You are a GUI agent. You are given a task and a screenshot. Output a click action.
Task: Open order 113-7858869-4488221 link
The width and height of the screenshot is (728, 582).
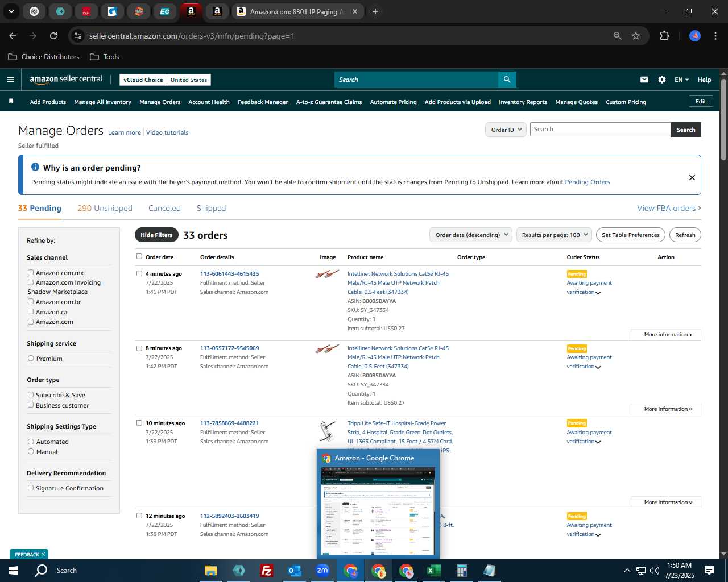[x=229, y=423]
